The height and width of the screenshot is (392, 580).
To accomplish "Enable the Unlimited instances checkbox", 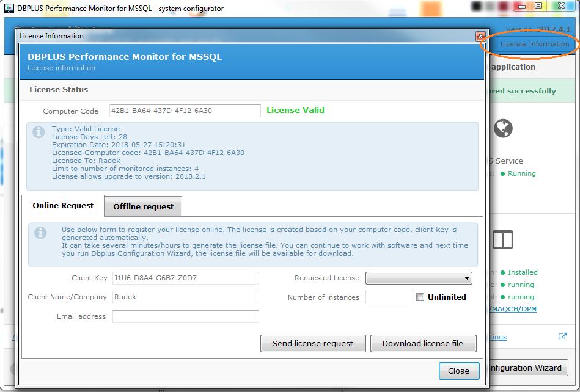I will [x=420, y=297].
